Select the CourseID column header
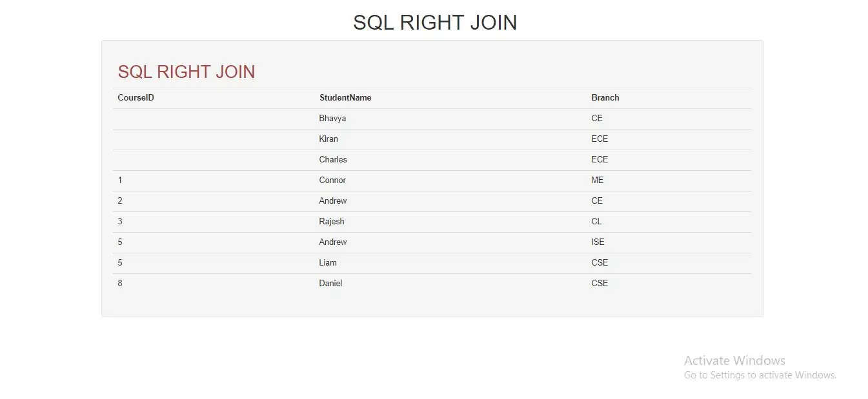This screenshot has width=868, height=399. (136, 98)
